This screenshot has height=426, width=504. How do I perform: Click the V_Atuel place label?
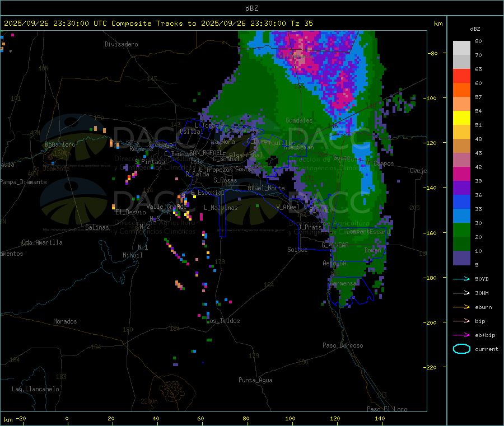288,207
